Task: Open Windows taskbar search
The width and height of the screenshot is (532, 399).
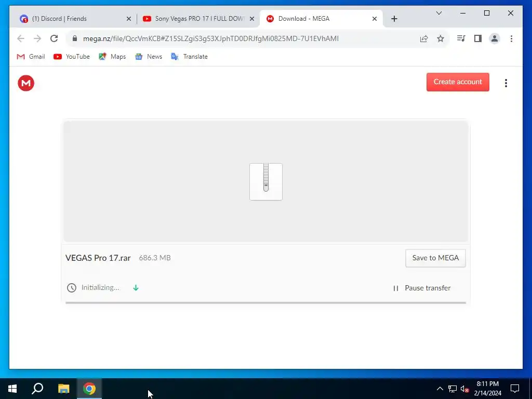Action: (37, 389)
